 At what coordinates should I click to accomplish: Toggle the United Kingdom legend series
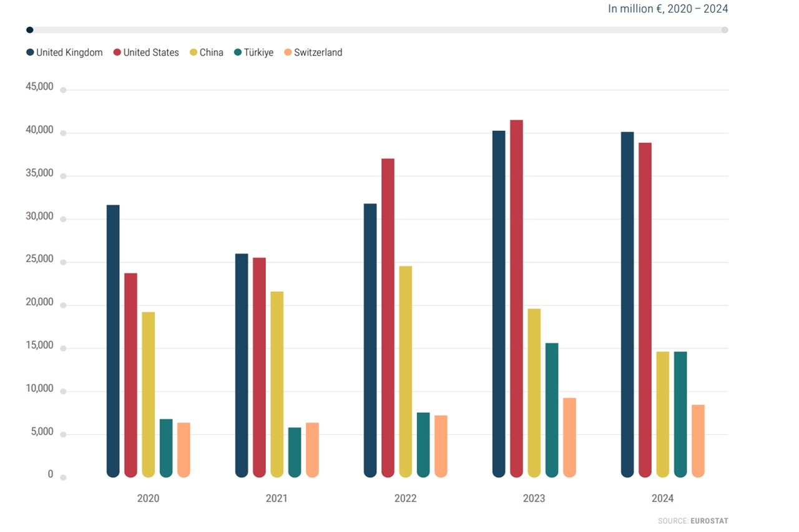click(x=64, y=52)
